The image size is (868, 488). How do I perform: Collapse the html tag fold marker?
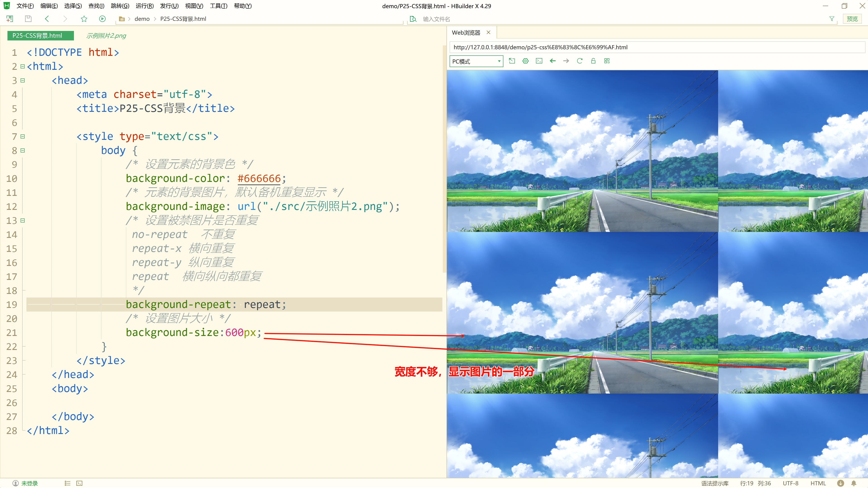point(23,66)
